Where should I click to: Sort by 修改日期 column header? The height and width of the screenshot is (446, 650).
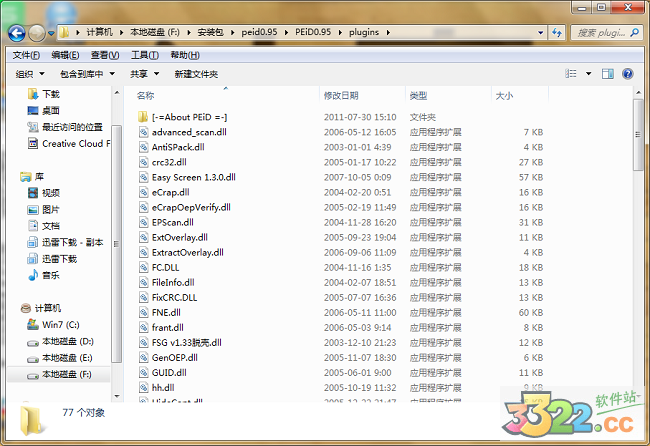pos(341,96)
